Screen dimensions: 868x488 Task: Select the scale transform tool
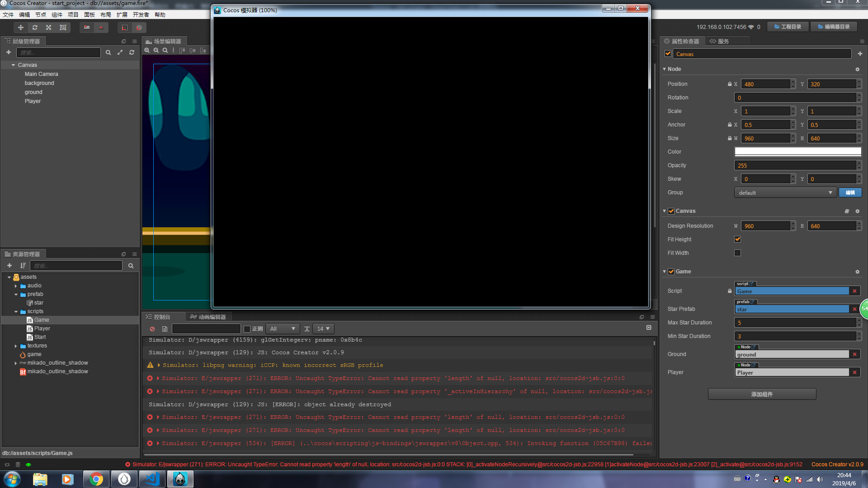coord(49,28)
